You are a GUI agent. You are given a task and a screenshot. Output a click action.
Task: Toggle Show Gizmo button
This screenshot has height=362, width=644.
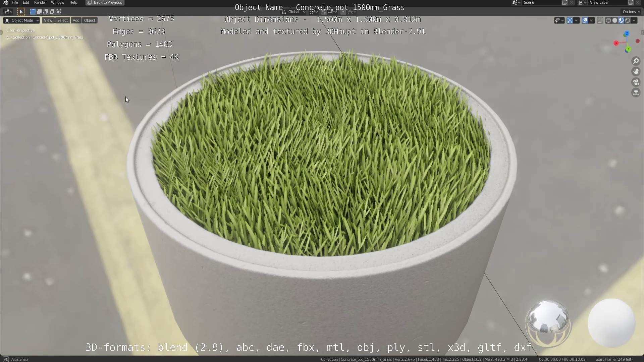tap(570, 20)
